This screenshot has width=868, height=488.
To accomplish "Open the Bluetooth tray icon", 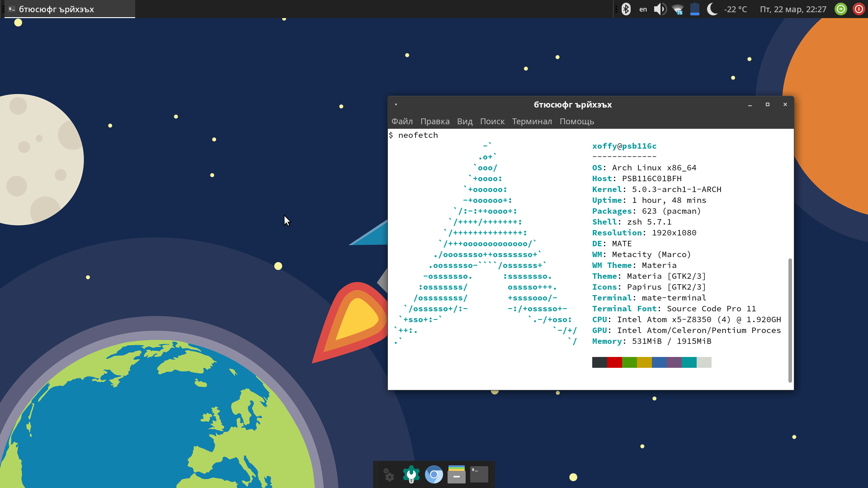I will click(626, 9).
